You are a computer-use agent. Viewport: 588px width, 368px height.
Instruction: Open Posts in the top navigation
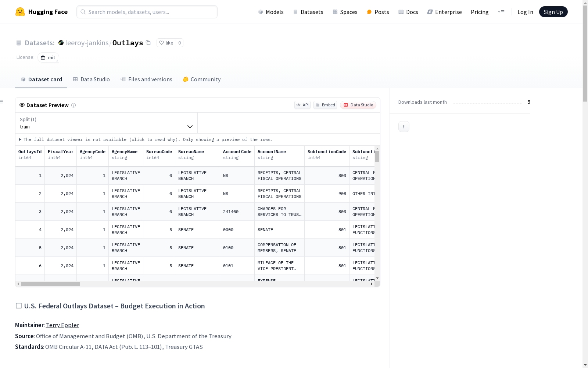point(378,12)
